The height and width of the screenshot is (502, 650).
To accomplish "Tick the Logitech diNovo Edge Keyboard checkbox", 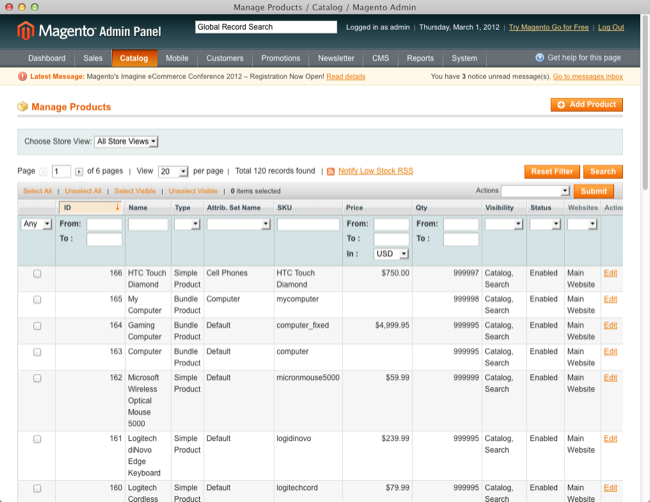I will (37, 439).
